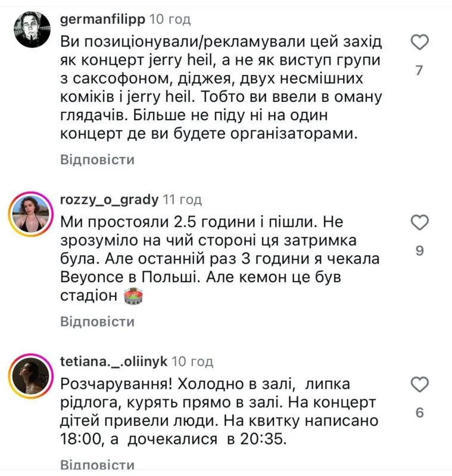452x476 pixels.
Task: View the 9 likes on rozzy_o_grady's comment
Action: pos(419,251)
